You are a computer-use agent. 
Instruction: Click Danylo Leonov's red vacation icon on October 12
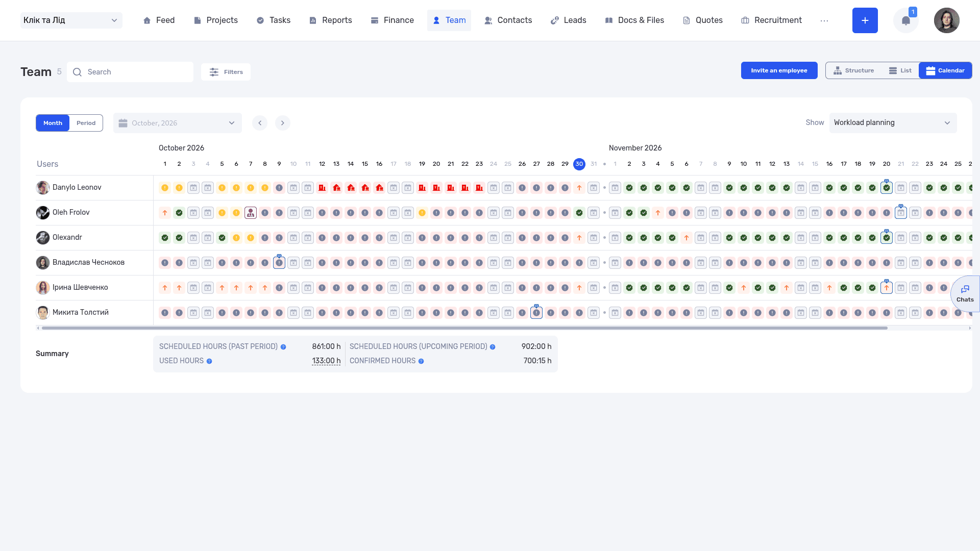pyautogui.click(x=322, y=188)
